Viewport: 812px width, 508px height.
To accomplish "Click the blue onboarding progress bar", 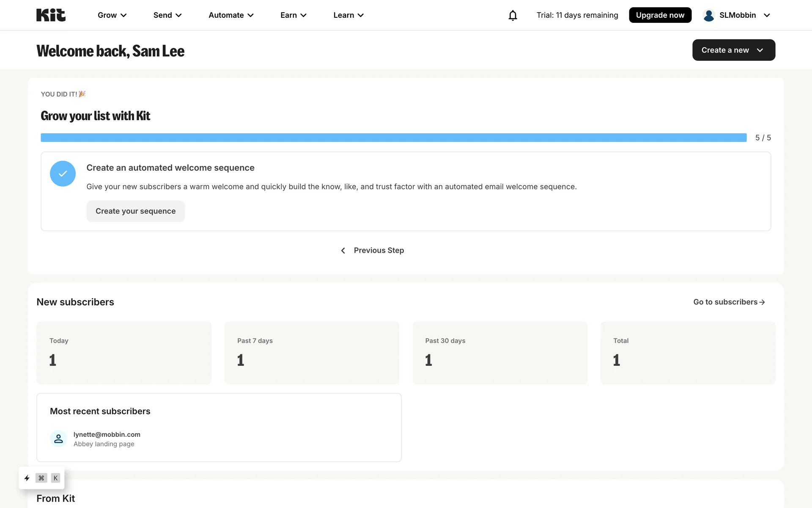I will (393, 138).
